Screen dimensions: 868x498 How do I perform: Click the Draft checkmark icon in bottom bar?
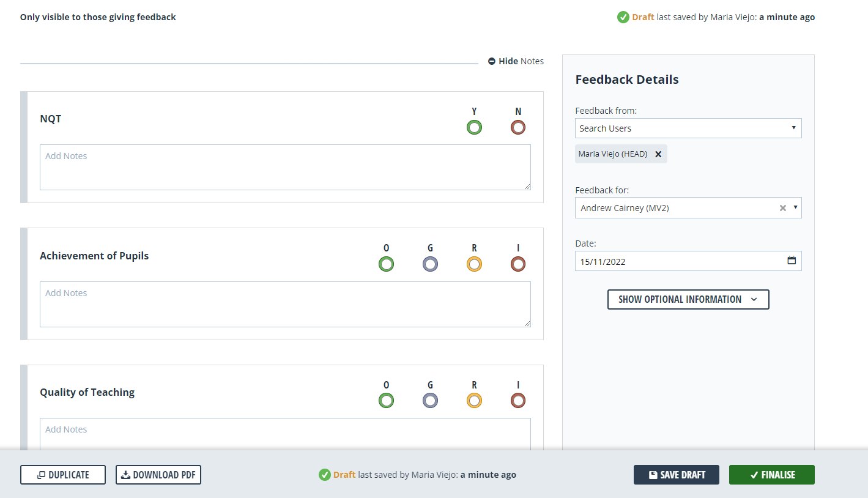(x=324, y=474)
